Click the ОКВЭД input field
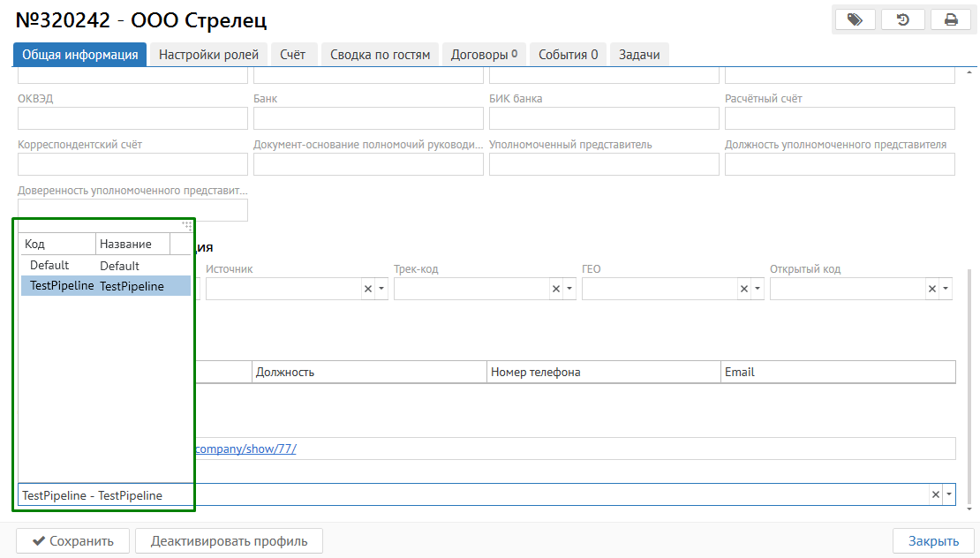Screen dimensions: 980x558 (132, 118)
